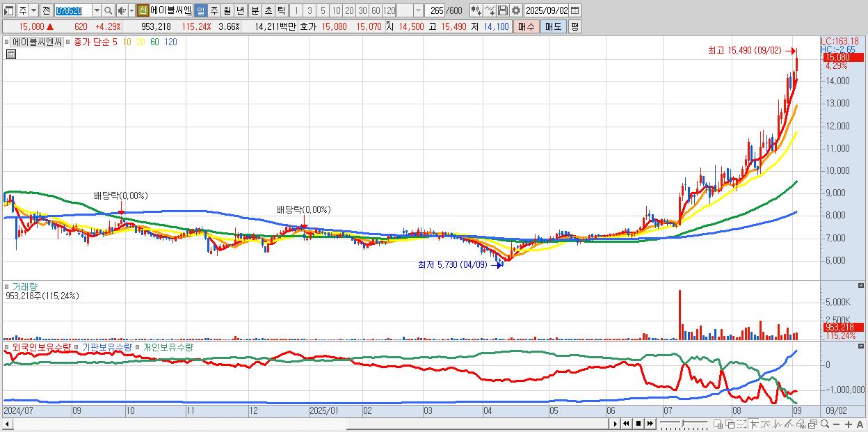Click the search magnifier beside stock code
This screenshot has height=432, width=868.
[108, 10]
